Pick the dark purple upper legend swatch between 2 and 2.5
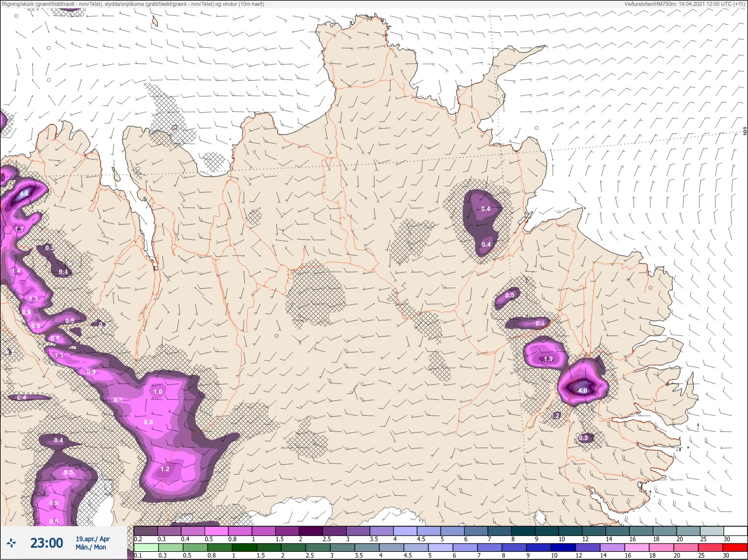Image resolution: width=748 pixels, height=560 pixels. click(311, 531)
